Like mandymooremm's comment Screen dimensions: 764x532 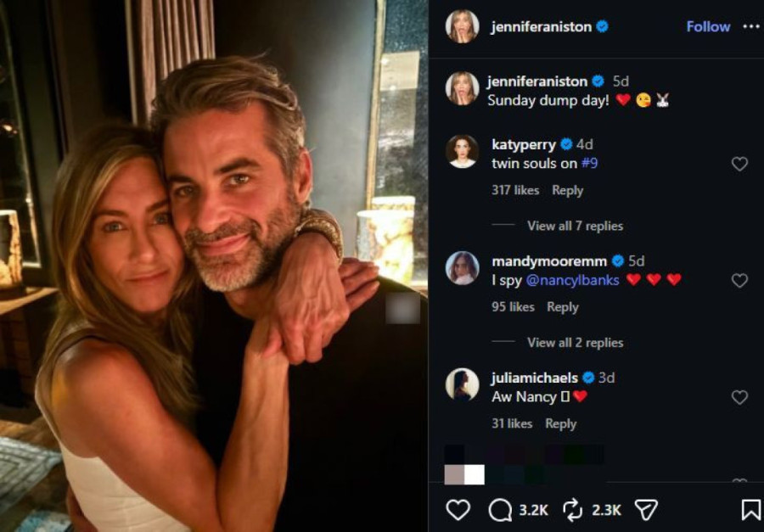(x=739, y=280)
